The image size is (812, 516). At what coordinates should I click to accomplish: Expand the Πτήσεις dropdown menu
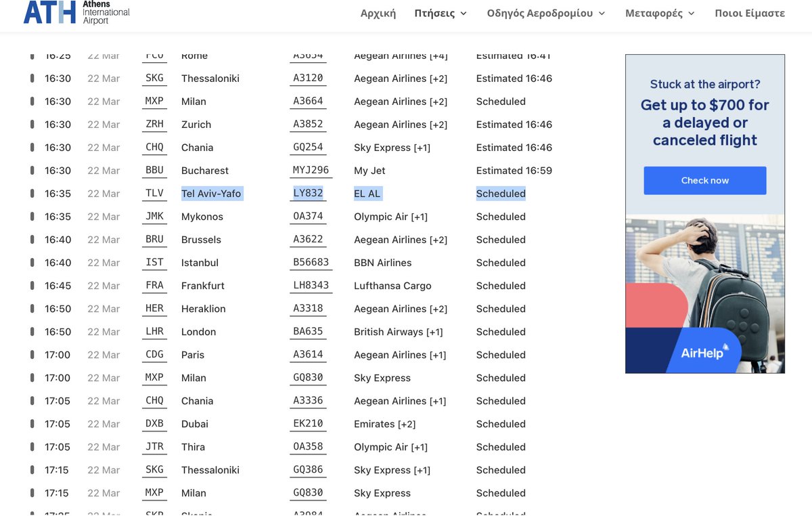pyautogui.click(x=441, y=13)
